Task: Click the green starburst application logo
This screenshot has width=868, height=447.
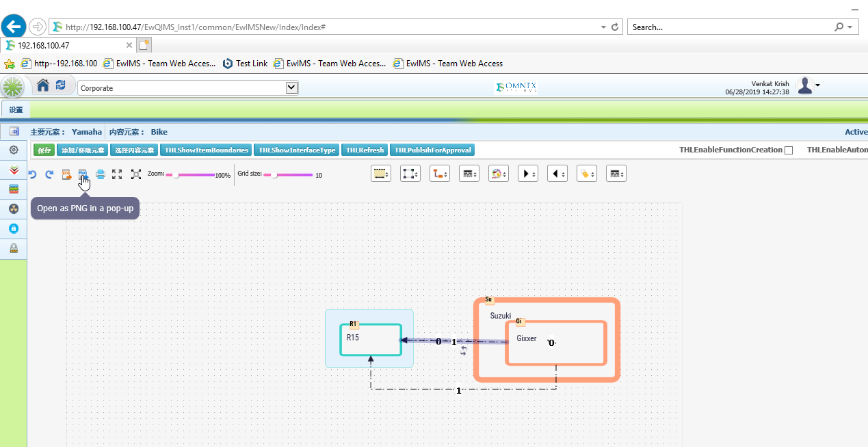Action: click(x=12, y=87)
